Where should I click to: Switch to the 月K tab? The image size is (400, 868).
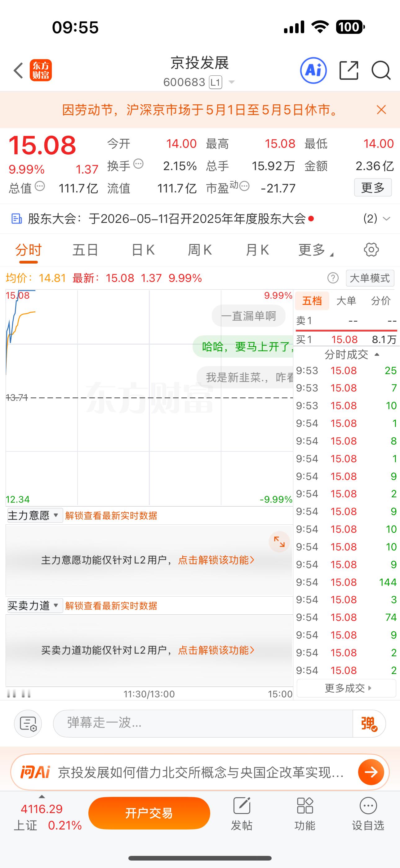coord(257,250)
